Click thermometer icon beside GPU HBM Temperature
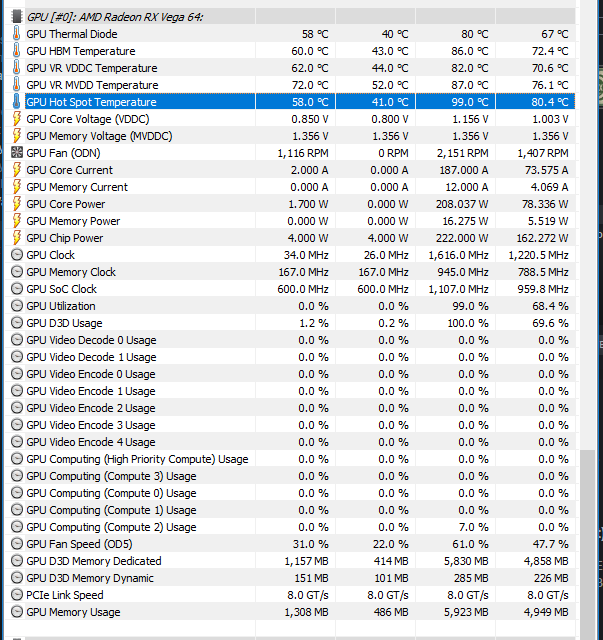 point(16,51)
